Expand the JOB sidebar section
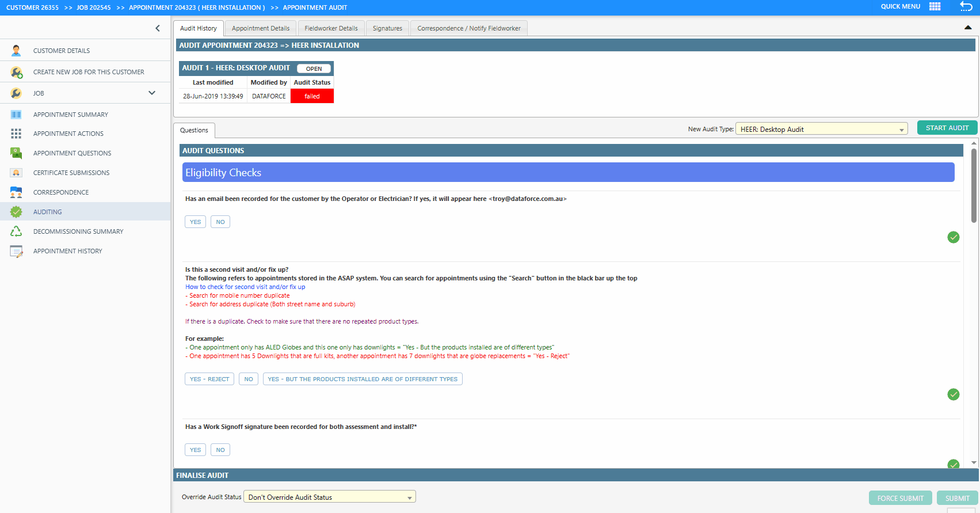 click(152, 93)
